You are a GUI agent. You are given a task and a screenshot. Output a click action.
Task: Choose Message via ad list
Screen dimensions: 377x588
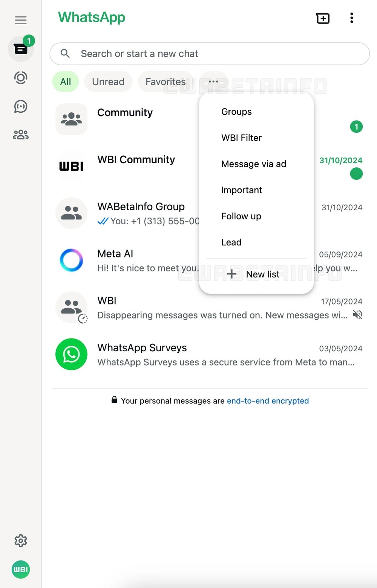254,164
